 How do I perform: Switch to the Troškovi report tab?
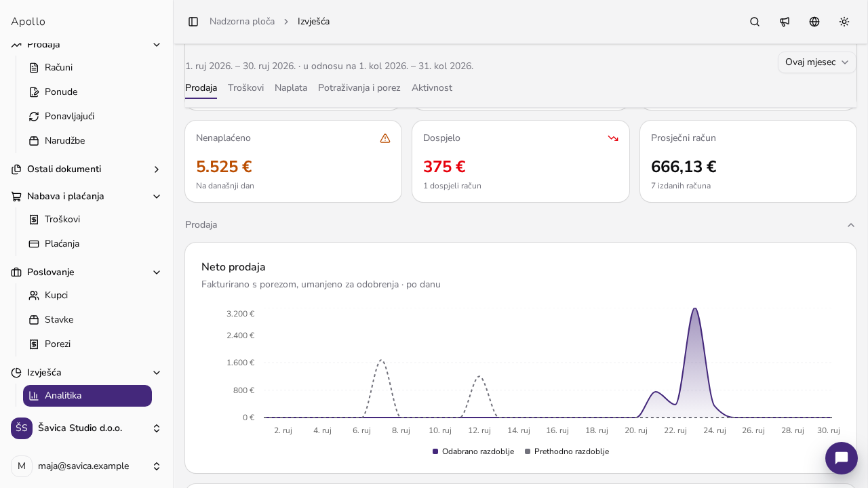point(245,88)
